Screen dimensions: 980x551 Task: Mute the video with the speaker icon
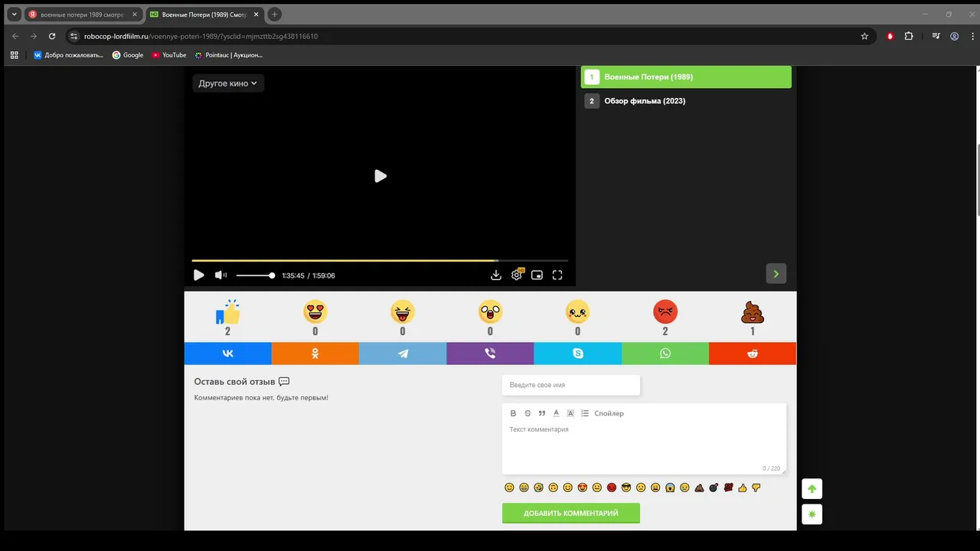220,275
